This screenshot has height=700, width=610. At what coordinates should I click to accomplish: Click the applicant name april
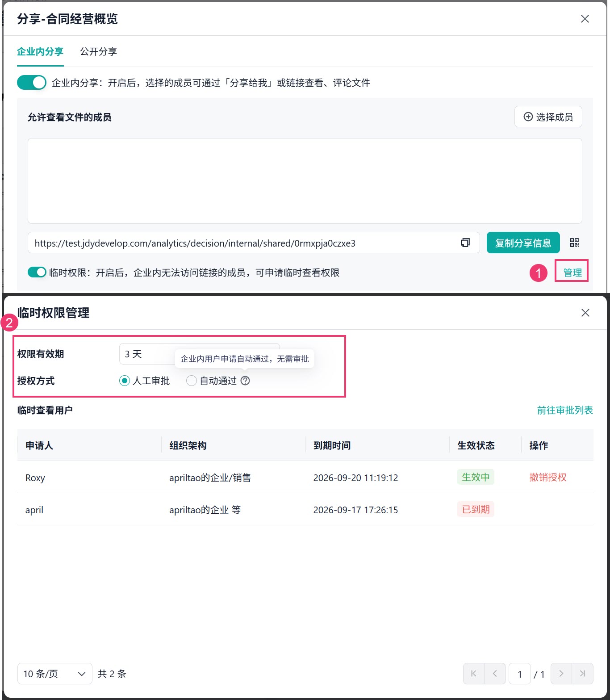coord(34,510)
